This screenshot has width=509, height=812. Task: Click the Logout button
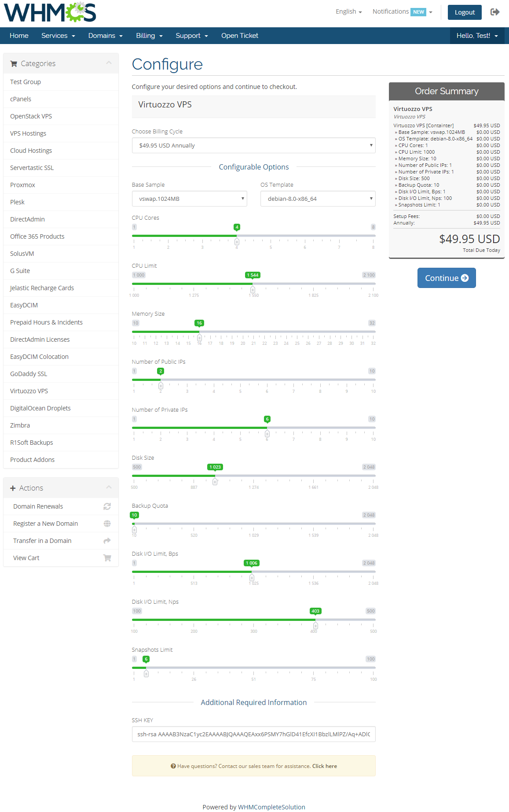[465, 12]
